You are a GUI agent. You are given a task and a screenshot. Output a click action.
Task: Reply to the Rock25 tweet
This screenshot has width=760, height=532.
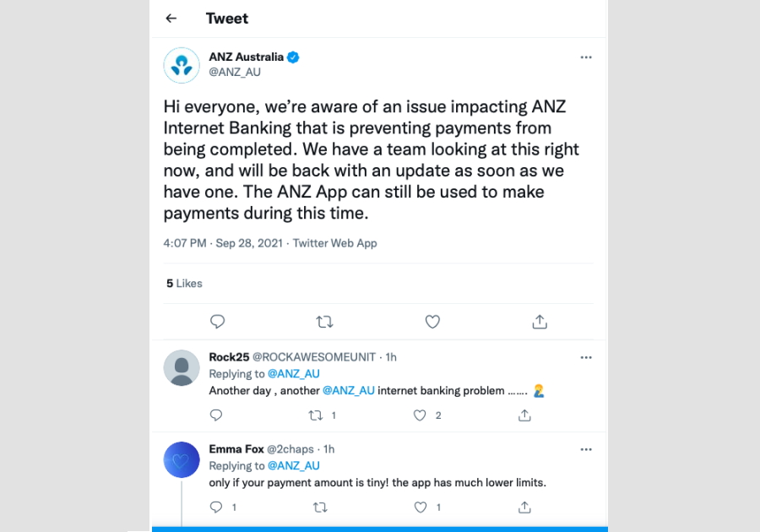[216, 415]
